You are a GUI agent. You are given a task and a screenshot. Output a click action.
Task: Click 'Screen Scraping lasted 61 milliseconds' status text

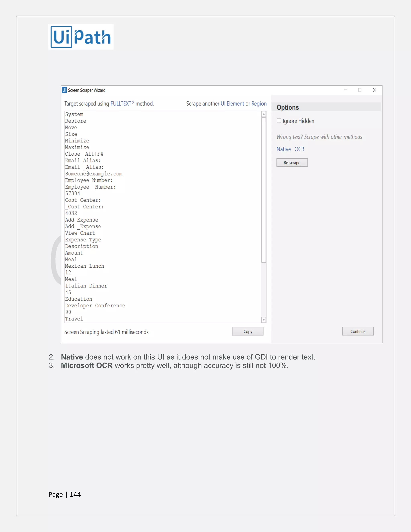(106, 332)
